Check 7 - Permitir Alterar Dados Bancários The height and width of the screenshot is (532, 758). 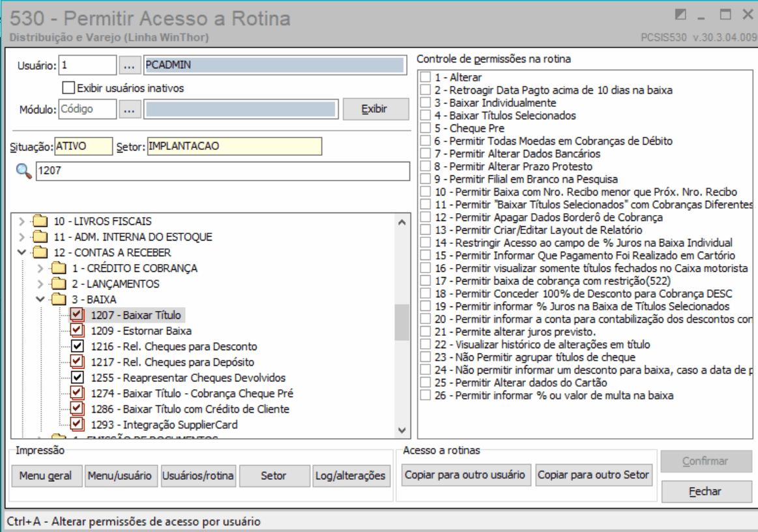tap(426, 153)
